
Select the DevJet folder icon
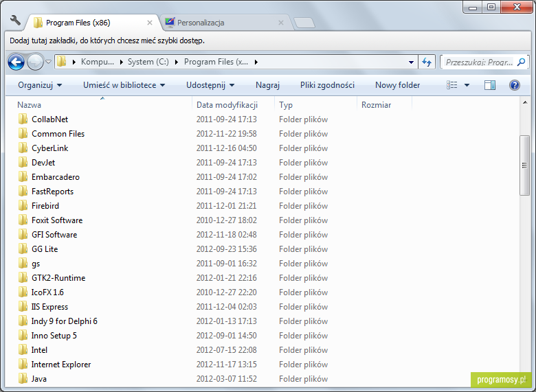(x=23, y=163)
